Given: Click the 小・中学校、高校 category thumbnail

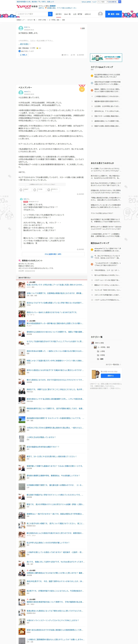Looking at the screenshot, I should tap(95, 347).
